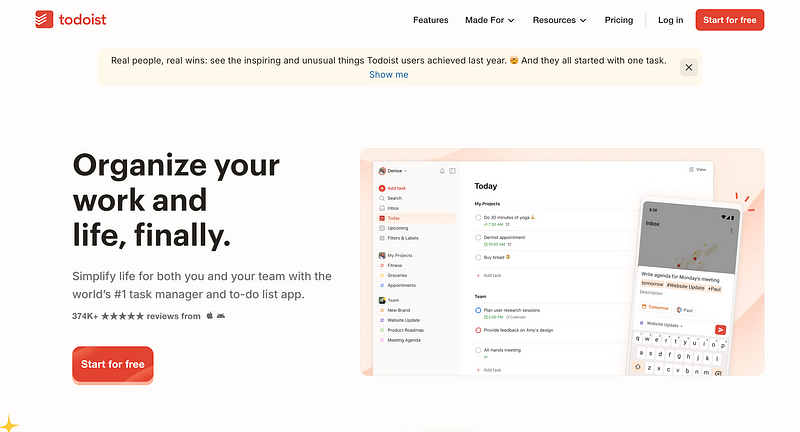Screen dimensions: 800x432
Task: Check off the Dentist appointment task
Action: 478,238
